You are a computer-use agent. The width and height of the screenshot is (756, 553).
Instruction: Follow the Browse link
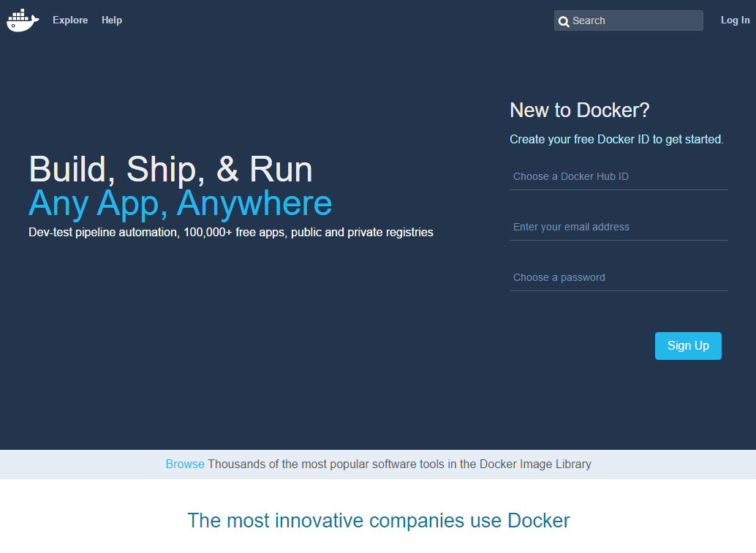pyautogui.click(x=185, y=464)
